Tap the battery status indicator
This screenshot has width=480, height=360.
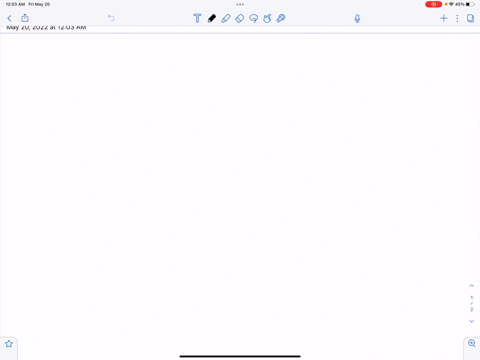pos(470,4)
